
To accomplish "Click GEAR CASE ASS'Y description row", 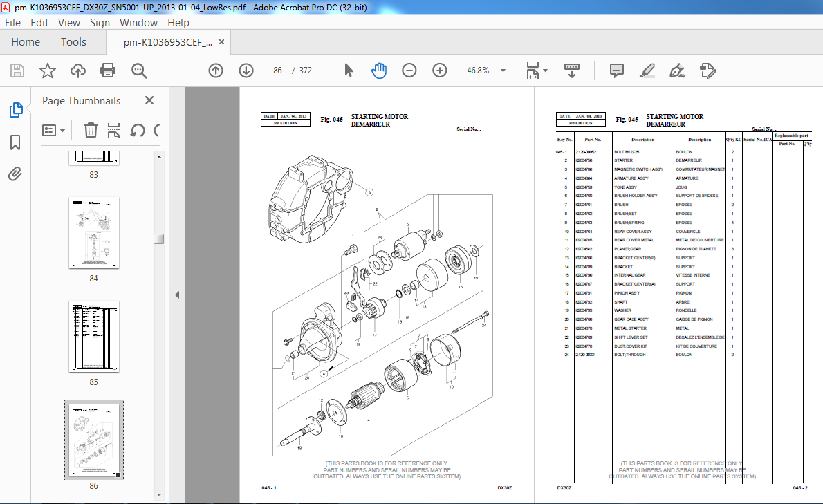I will coord(631,319).
